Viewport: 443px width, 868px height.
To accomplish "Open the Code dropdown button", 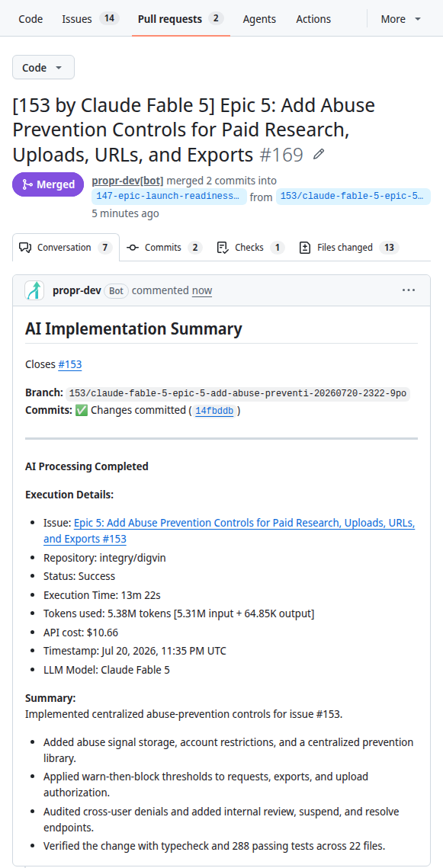I will click(43, 68).
